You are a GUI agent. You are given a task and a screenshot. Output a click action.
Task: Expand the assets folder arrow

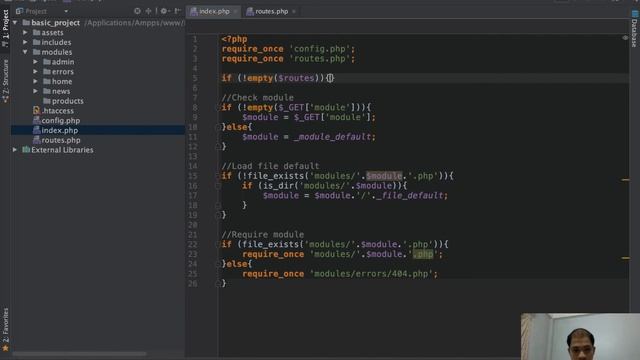pyautogui.click(x=25, y=32)
